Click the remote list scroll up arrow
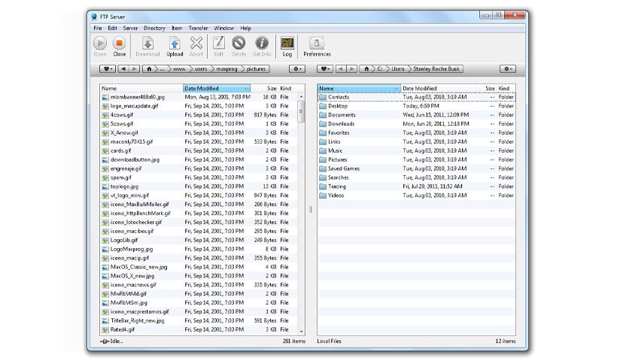This screenshot has width=629, height=364. click(301, 97)
